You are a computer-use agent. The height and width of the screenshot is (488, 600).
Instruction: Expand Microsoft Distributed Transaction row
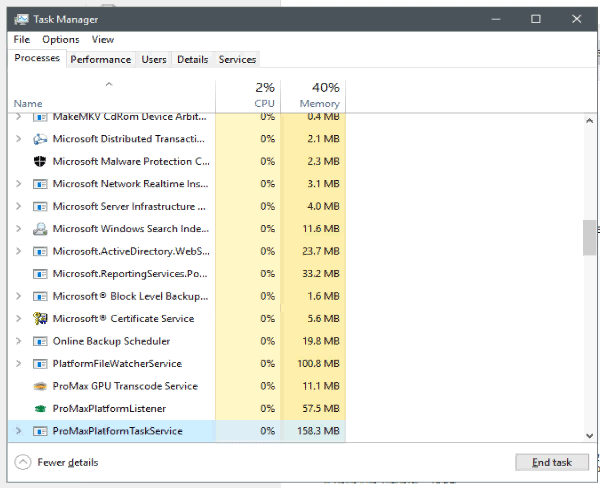click(x=18, y=139)
